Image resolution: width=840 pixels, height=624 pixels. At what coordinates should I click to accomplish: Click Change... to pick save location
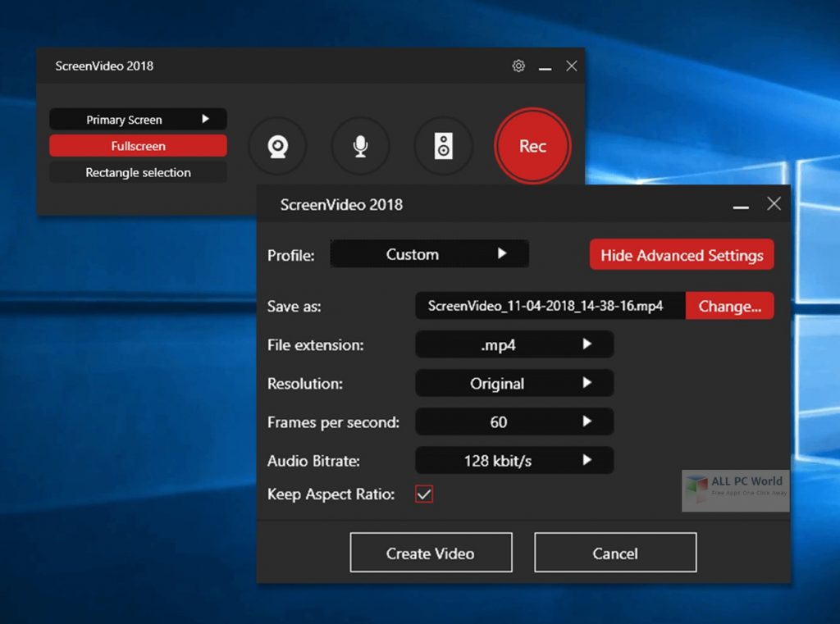pos(729,306)
